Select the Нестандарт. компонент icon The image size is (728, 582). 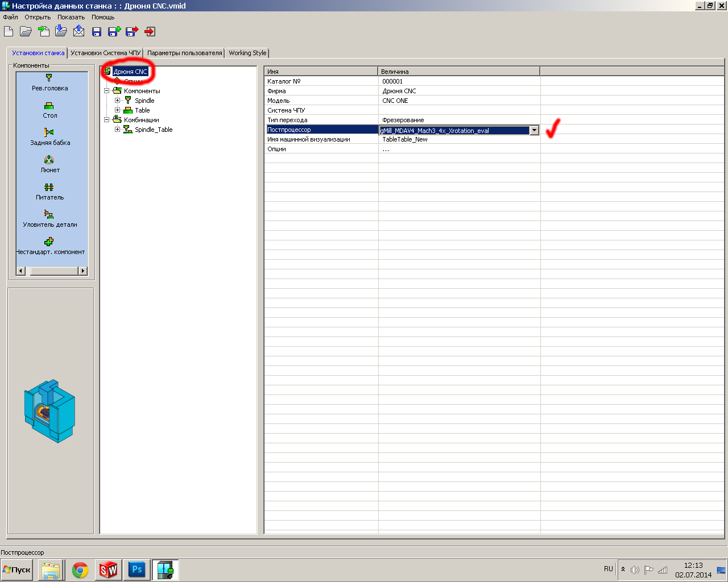pyautogui.click(x=49, y=242)
